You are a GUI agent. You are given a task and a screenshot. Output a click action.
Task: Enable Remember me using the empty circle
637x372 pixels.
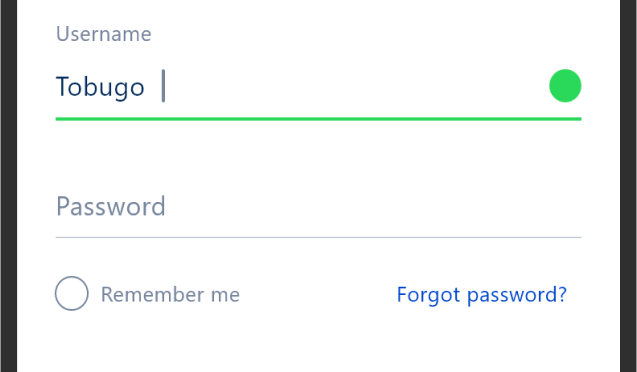tap(72, 293)
